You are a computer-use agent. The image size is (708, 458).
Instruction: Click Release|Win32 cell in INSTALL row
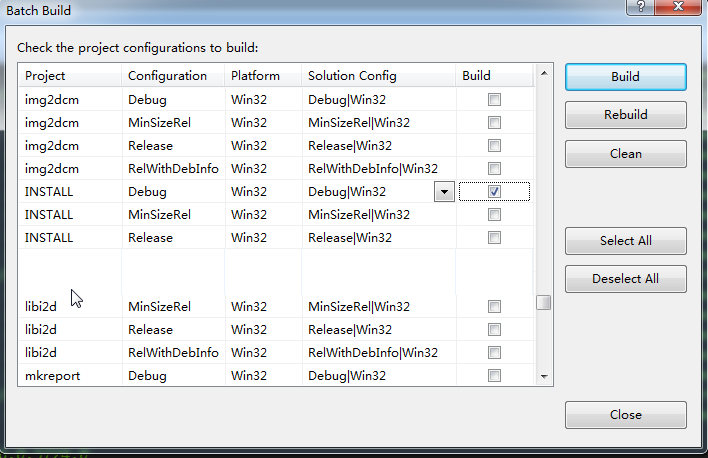[379, 238]
